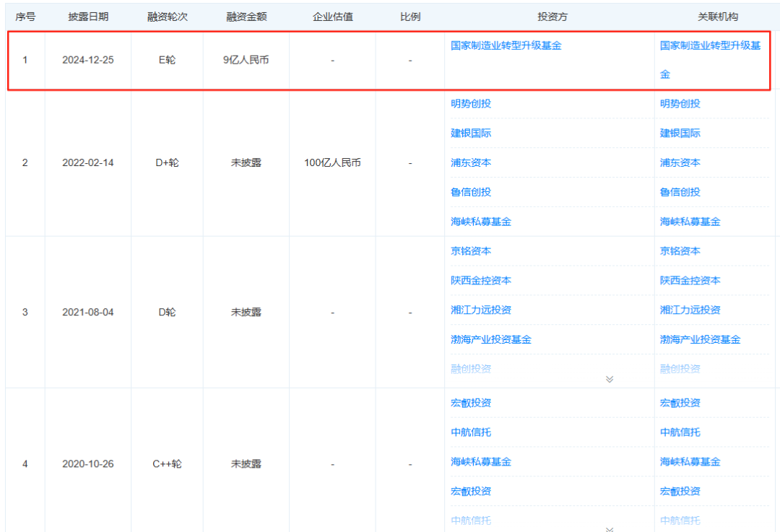Image resolution: width=780 pixels, height=532 pixels.
Task: Click the date 2022-02-14
Action: pyautogui.click(x=88, y=162)
